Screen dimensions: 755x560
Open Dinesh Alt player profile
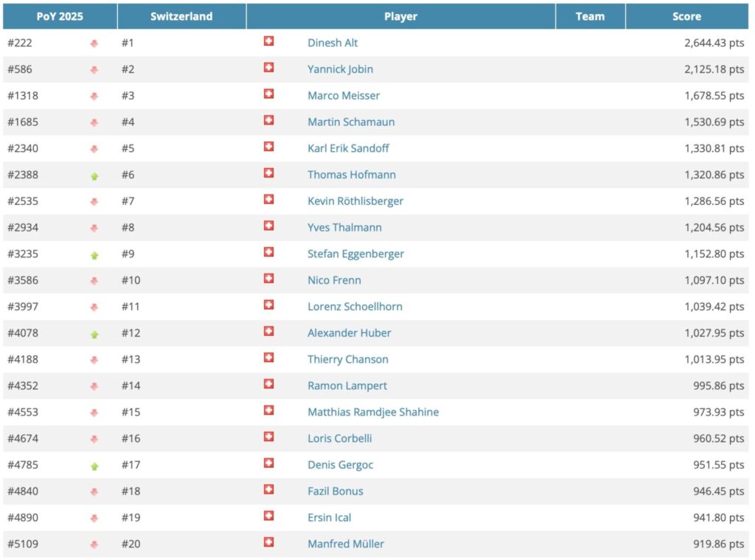pyautogui.click(x=333, y=43)
